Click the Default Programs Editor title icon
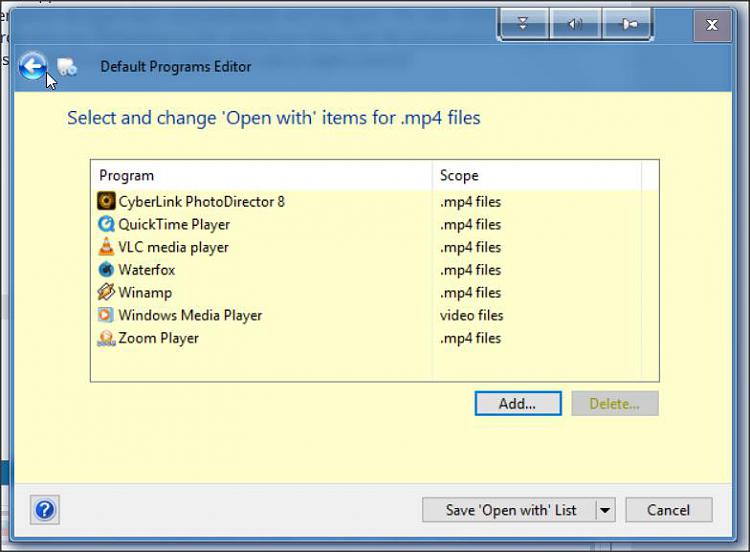Screen dimensions: 750x552 67,66
